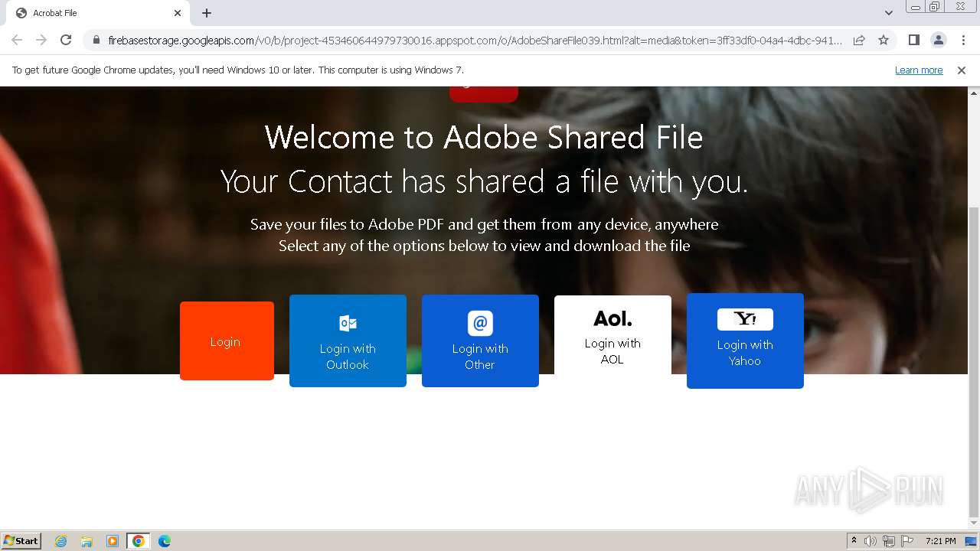The height and width of the screenshot is (551, 980).
Task: Open the Learn more link
Action: 919,70
